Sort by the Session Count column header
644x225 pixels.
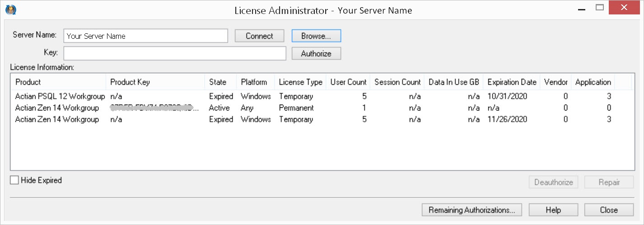point(397,82)
